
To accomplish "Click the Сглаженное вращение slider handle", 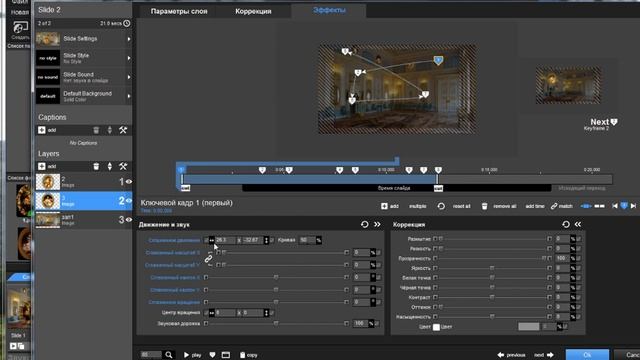I will point(276,302).
